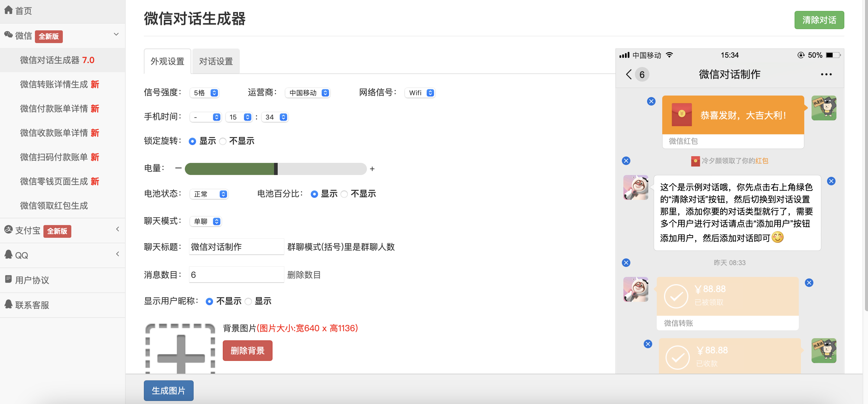Click the 用户协议 document icon

click(x=8, y=279)
